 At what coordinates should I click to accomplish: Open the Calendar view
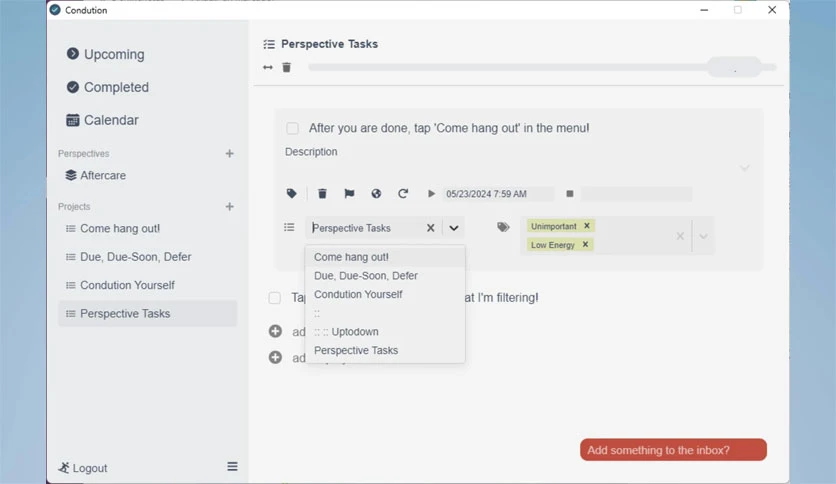(102, 120)
